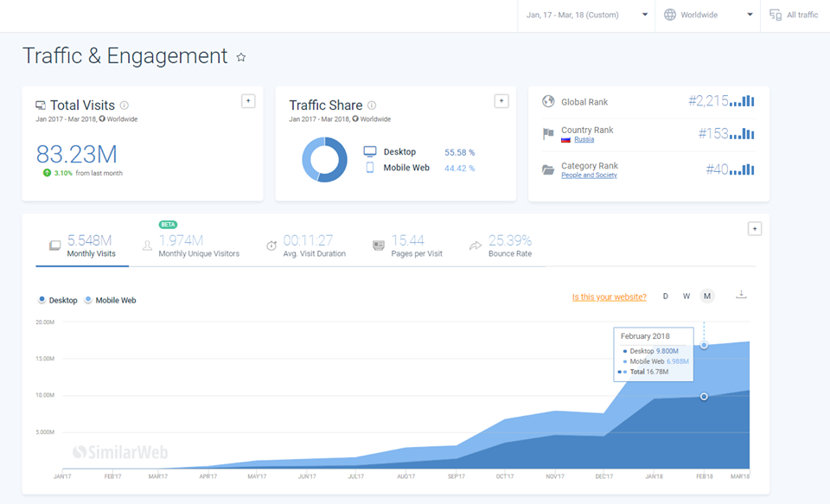Click the favorite star next to Traffic & Engagement

pyautogui.click(x=241, y=57)
